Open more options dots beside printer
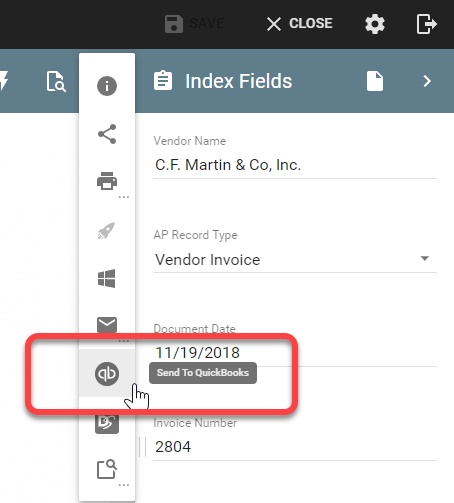 [x=124, y=197]
